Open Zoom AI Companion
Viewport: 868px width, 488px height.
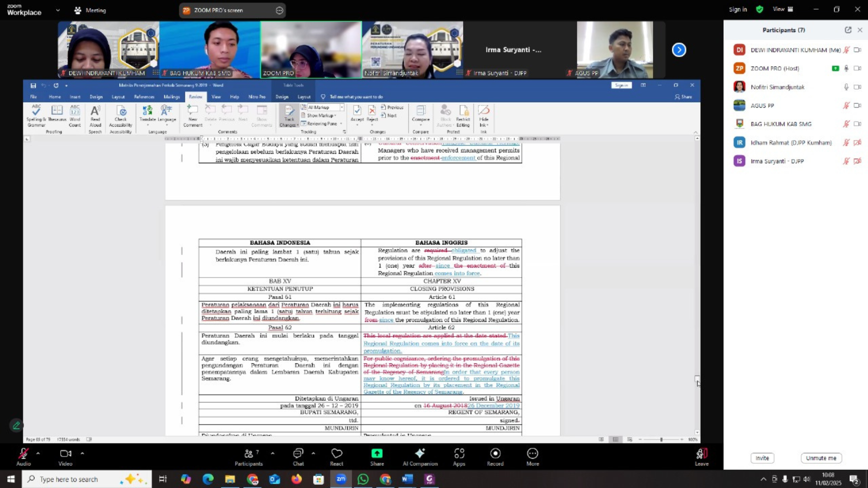(x=420, y=457)
